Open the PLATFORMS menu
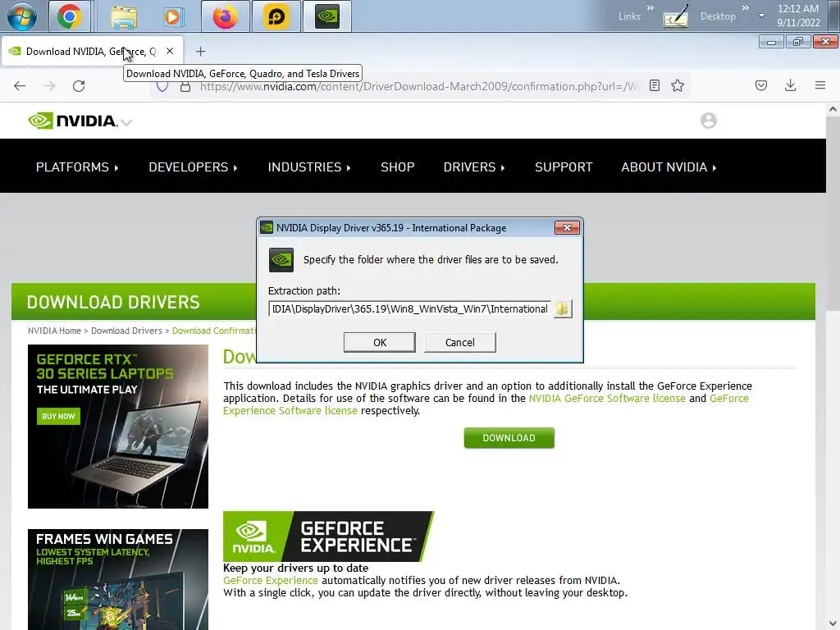 coord(76,167)
